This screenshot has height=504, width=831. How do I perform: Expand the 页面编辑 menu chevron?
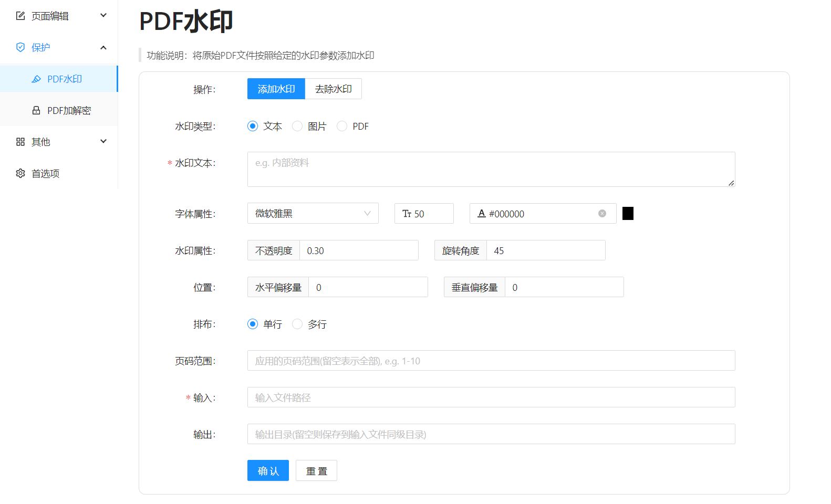pyautogui.click(x=103, y=15)
